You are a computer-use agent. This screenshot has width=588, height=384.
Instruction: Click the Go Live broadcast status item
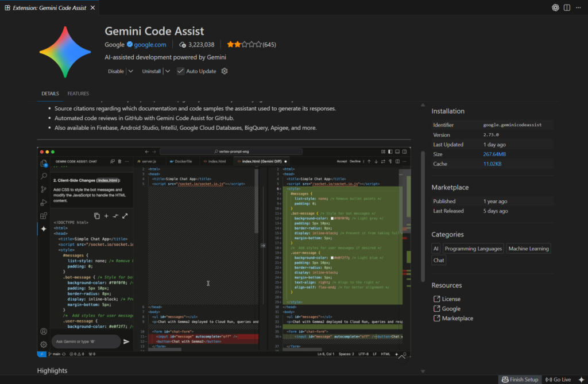point(559,379)
